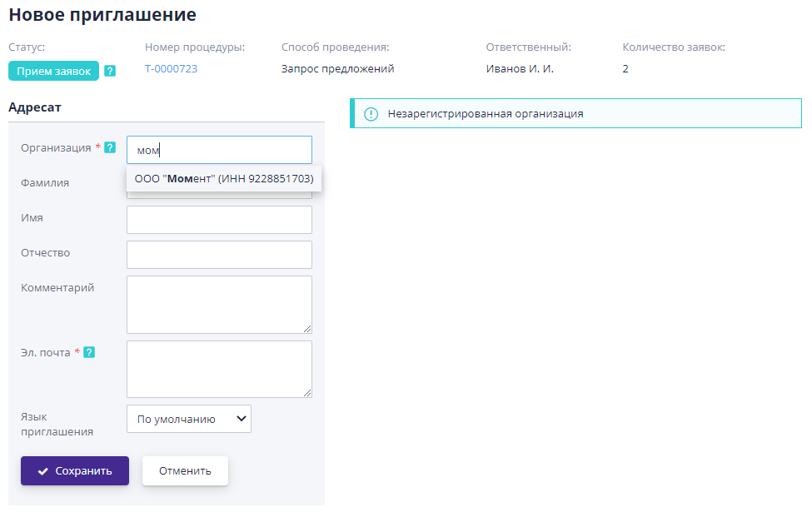812x512 pixels.
Task: Open help icon beside the Организация field
Action: [110, 147]
